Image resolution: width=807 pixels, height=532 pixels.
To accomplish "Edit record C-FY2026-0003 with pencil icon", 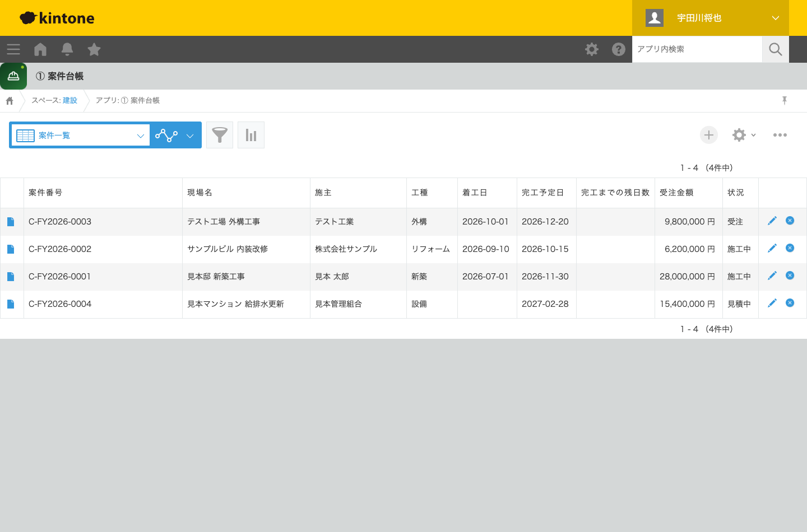I will (772, 221).
